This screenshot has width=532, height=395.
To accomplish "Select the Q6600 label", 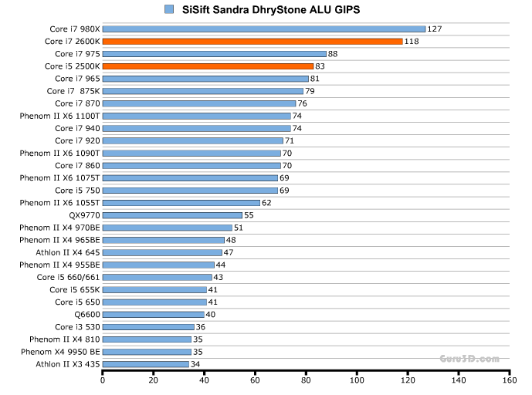I will (87, 315).
